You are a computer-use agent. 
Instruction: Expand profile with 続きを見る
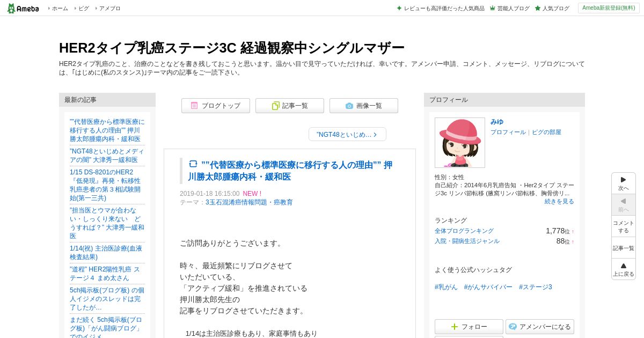559,201
